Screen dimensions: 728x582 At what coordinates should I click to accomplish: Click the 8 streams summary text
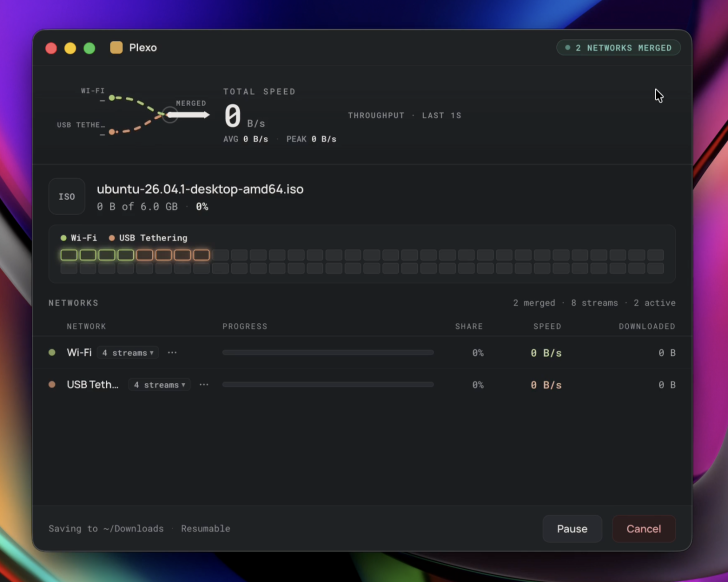[x=594, y=303]
